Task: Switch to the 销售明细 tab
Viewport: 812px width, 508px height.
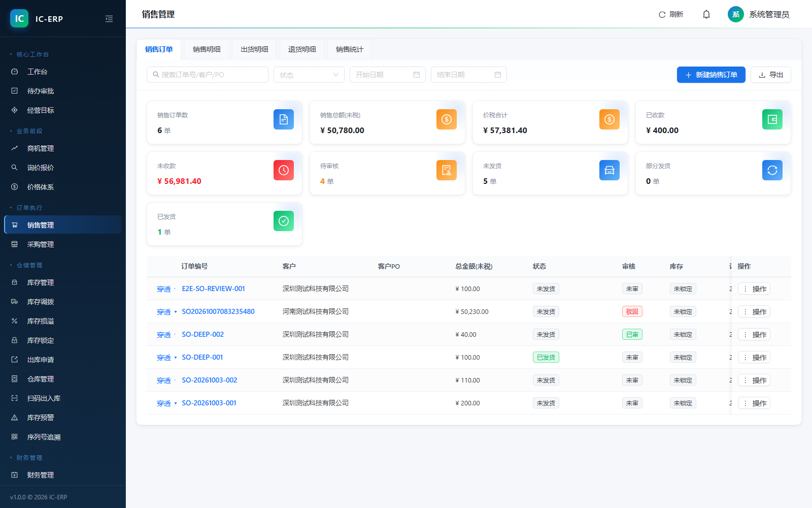Action: pos(207,49)
